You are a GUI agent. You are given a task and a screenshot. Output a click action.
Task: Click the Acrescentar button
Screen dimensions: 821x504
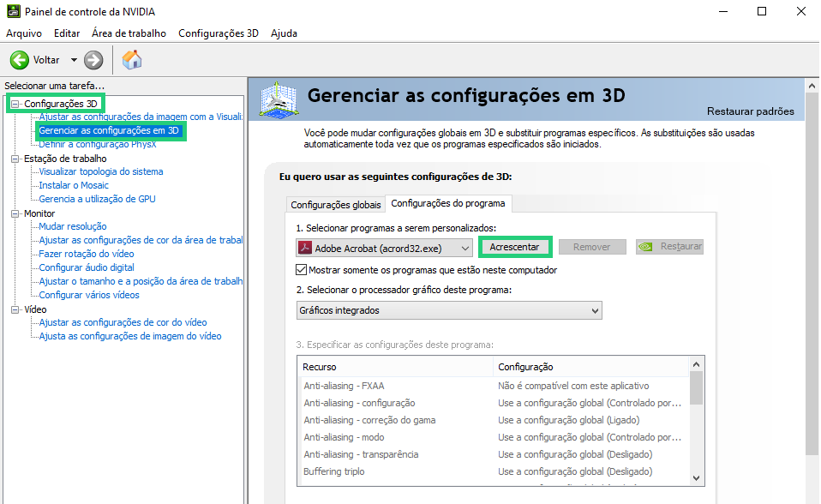click(x=514, y=247)
